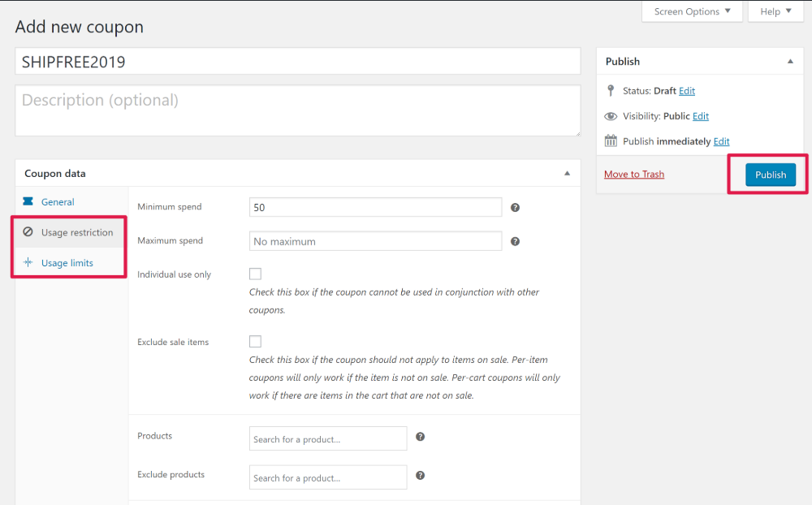
Task: Click the Exclude products help icon
Action: (420, 476)
